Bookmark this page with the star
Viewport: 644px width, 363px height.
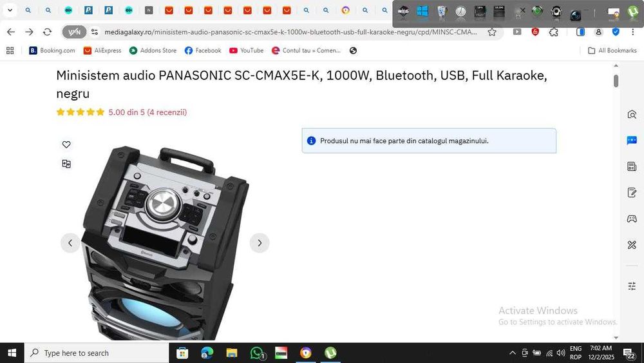492,32
